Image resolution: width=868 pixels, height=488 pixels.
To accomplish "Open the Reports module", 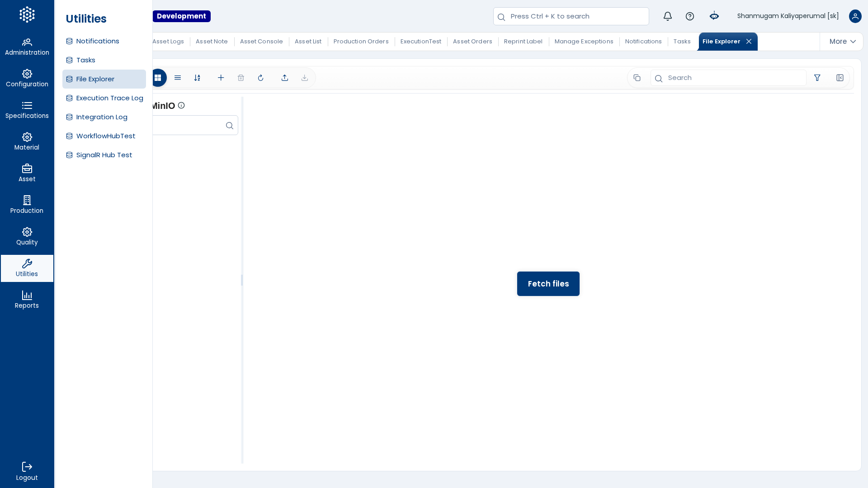I will click(x=27, y=300).
